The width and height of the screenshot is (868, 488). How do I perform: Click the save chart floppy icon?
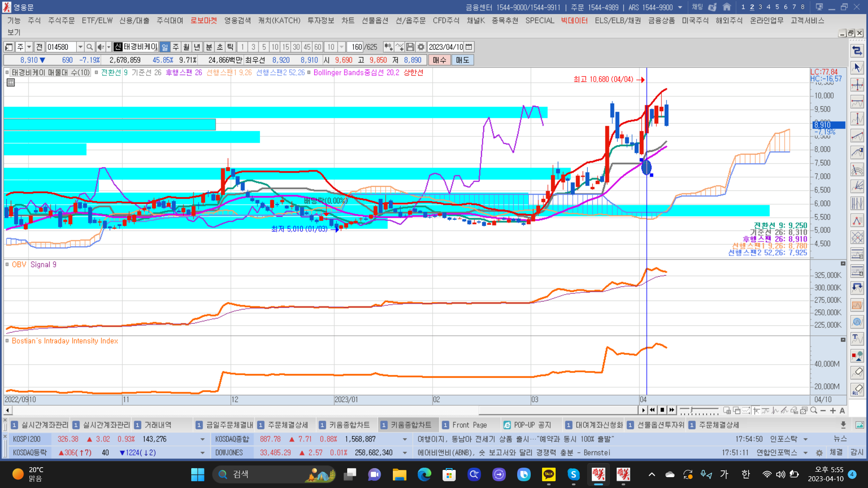pos(410,47)
